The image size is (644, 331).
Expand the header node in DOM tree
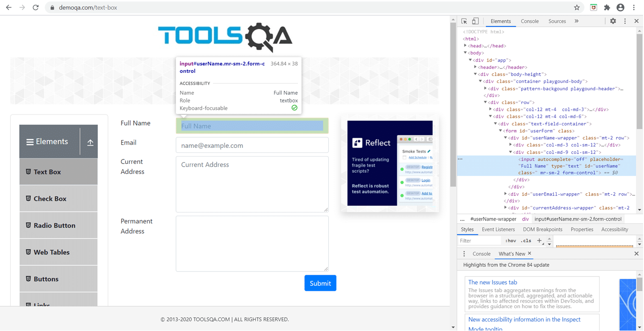tap(475, 67)
